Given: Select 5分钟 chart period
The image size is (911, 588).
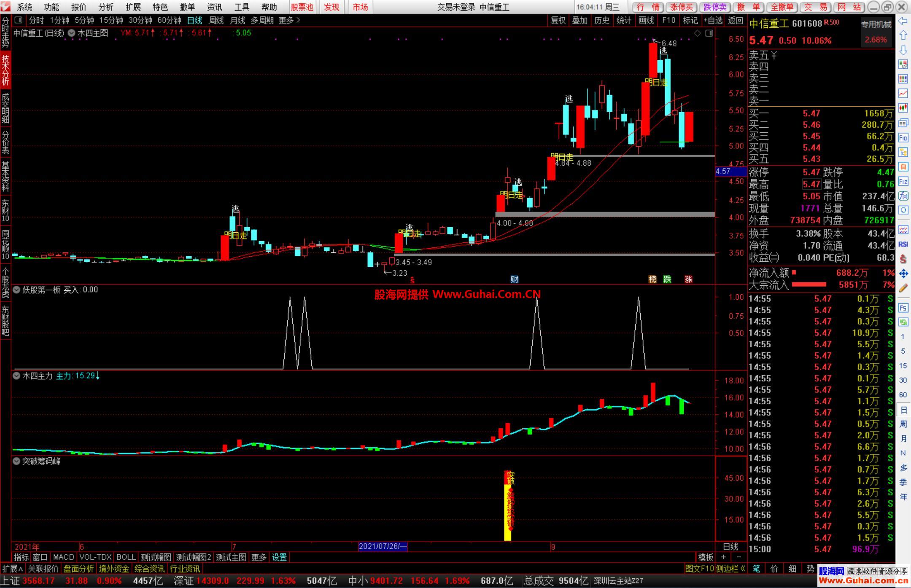Looking at the screenshot, I should 84,20.
